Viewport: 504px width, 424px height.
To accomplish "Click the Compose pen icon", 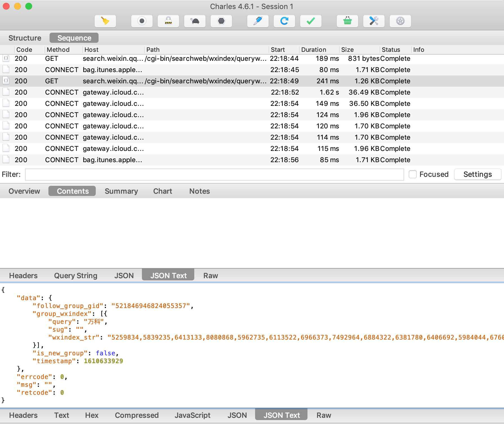I will pos(258,21).
